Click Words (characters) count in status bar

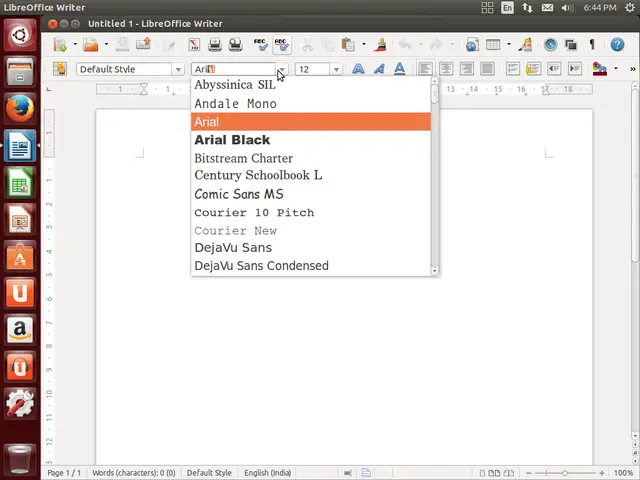point(134,473)
